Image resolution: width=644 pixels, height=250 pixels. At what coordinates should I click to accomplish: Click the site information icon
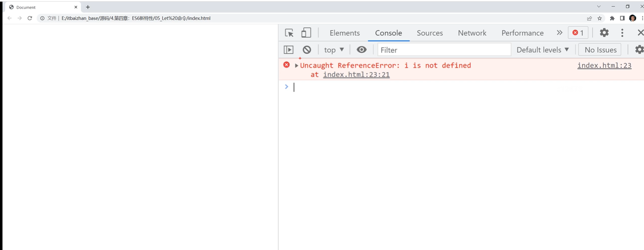pyautogui.click(x=42, y=18)
